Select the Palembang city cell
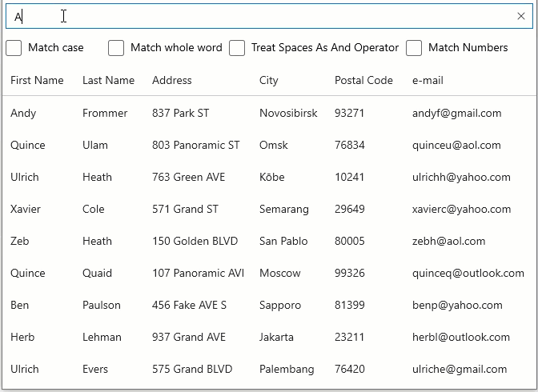The height and width of the screenshot is (392, 538). [x=287, y=369]
